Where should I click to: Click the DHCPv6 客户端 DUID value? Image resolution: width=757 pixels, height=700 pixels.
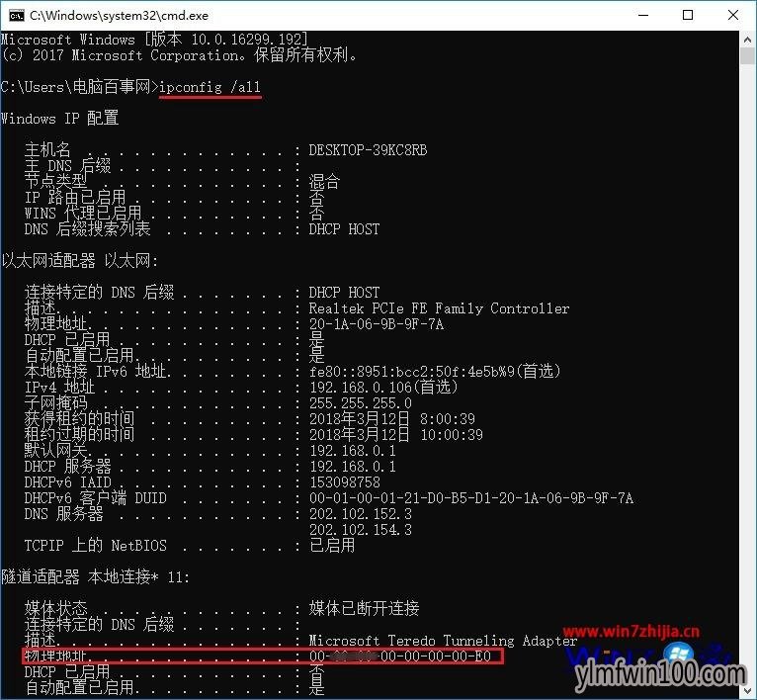471,498
